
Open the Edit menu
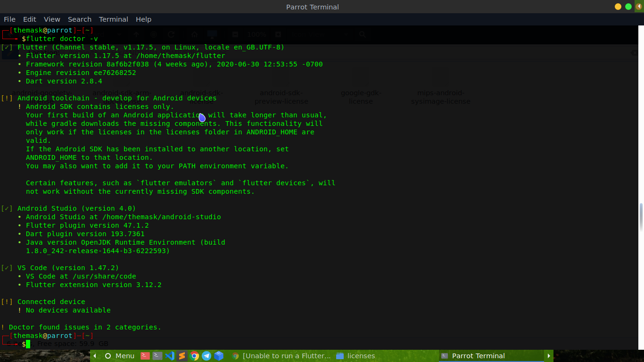click(x=30, y=19)
